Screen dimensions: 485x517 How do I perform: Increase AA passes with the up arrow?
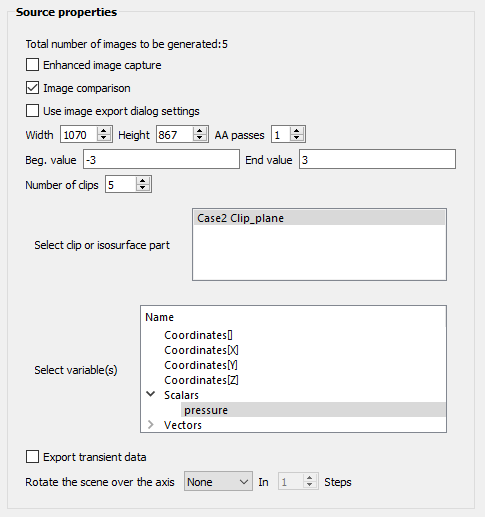296,131
